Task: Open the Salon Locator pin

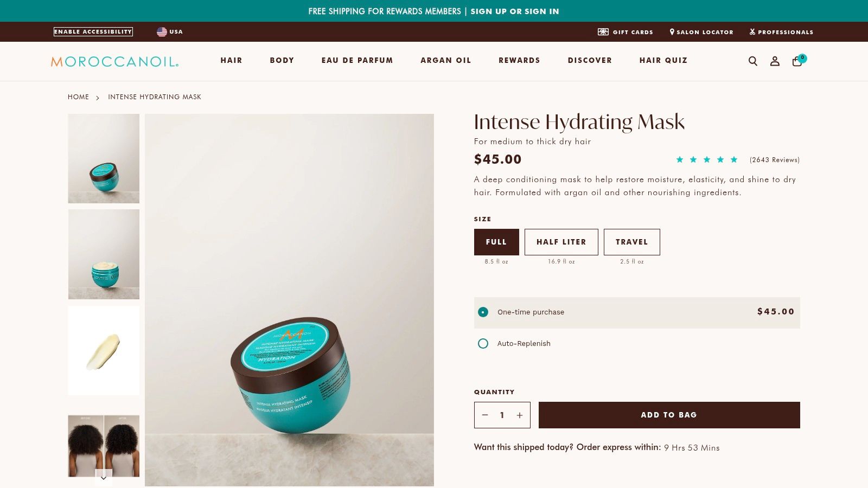Action: pos(672,32)
